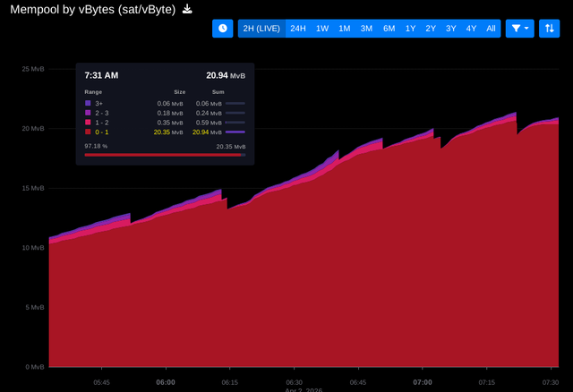Switch to the 1W timespan
Screen dimensions: 573x392
(322, 29)
